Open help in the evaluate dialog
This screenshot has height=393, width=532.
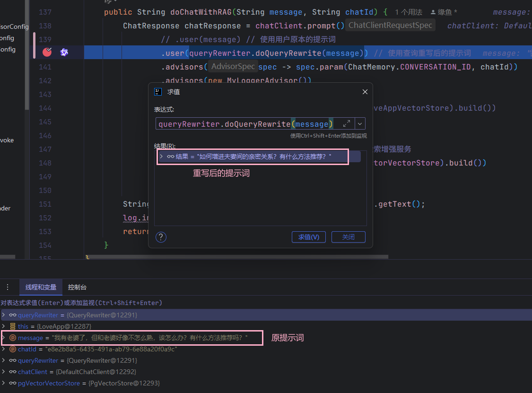pyautogui.click(x=161, y=237)
